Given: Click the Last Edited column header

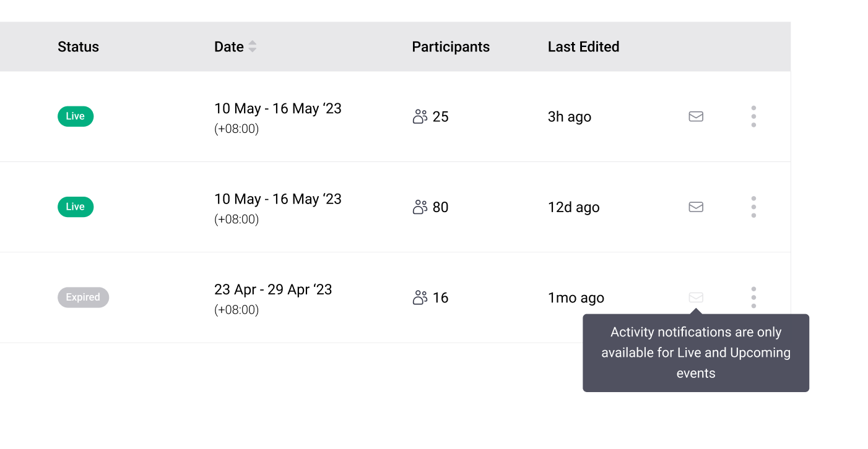Looking at the screenshot, I should tap(583, 47).
